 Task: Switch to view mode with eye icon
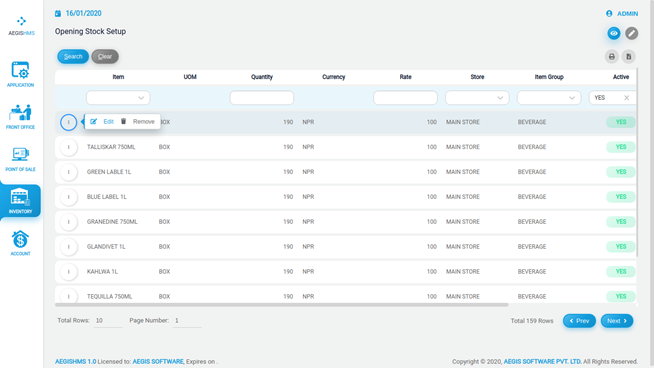point(614,33)
